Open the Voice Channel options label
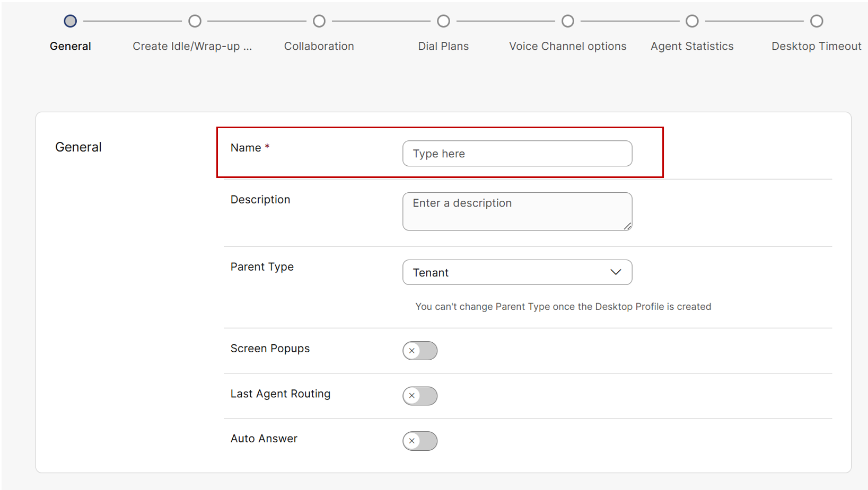This screenshot has width=868, height=490. (567, 46)
